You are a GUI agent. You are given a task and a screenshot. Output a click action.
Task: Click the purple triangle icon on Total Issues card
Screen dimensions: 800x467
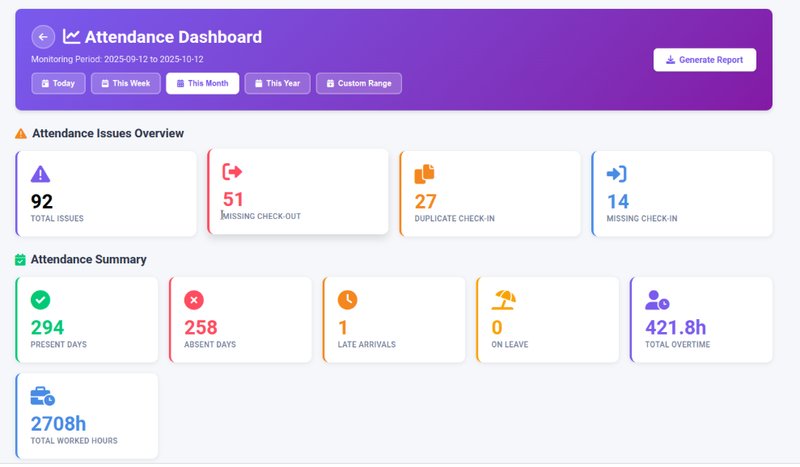(x=40, y=174)
